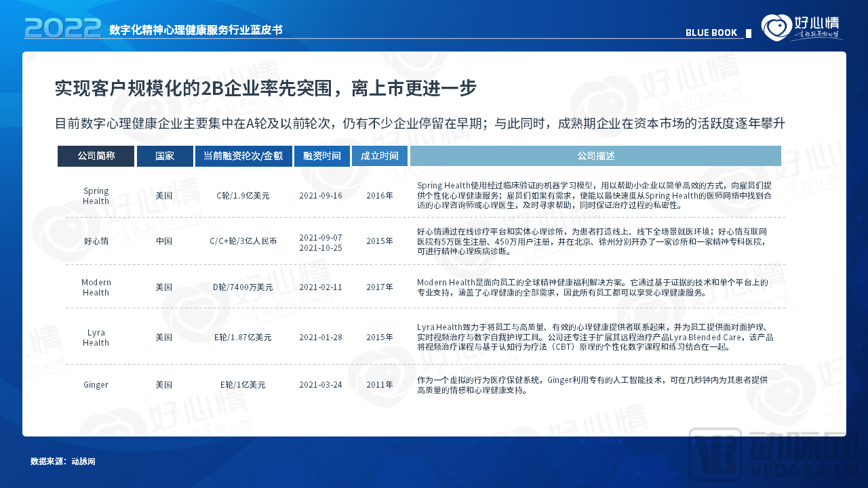868x488 pixels.
Task: Click the 中国 country cell
Action: click(x=164, y=241)
